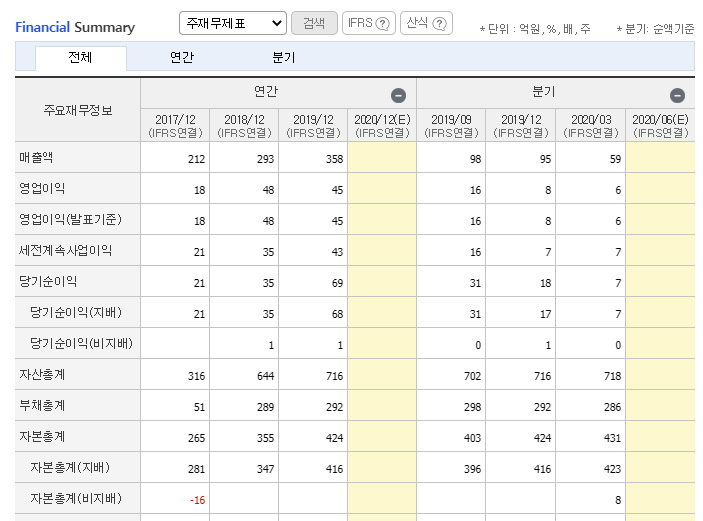The image size is (703, 521).
Task: Select the 2020/03 column header
Action: (591, 126)
